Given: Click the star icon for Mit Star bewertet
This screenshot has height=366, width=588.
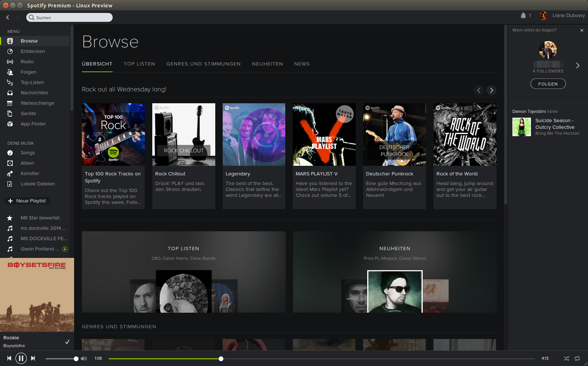Looking at the screenshot, I should pos(10,218).
